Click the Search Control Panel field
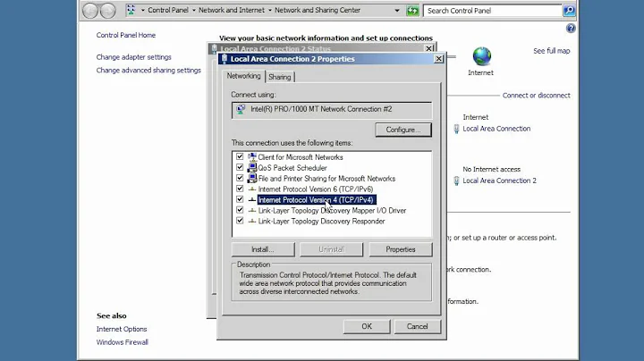Image resolution: width=644 pixels, height=361 pixels. [492, 11]
